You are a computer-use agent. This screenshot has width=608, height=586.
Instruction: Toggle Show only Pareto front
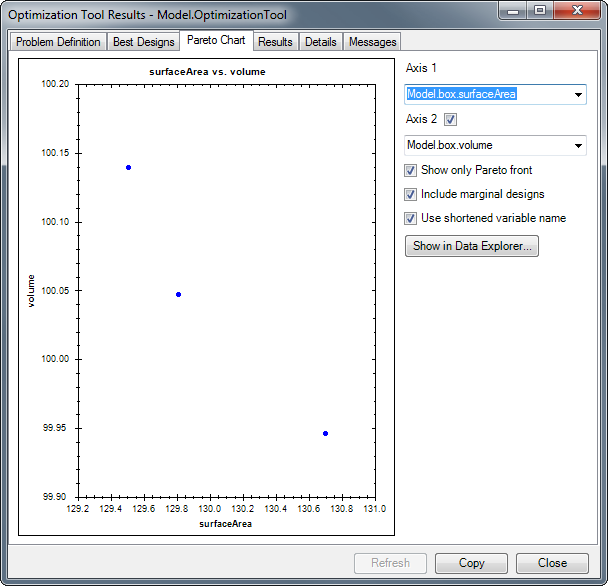tap(411, 171)
